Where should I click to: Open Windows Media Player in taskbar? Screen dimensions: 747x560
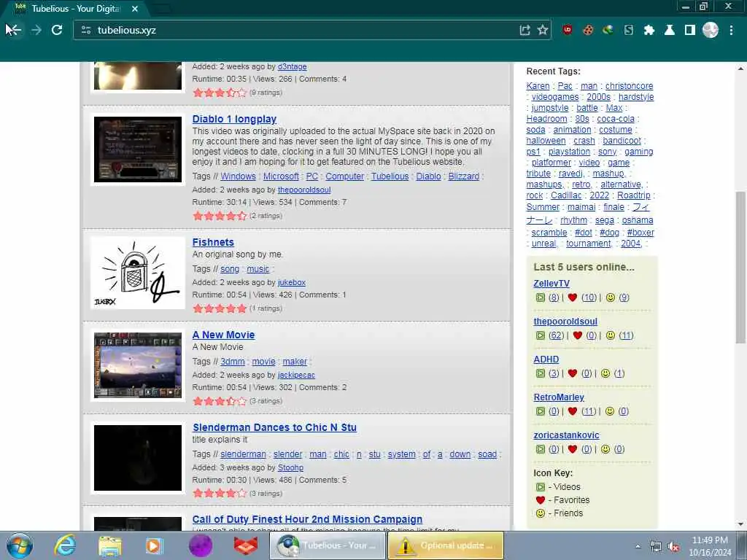pyautogui.click(x=155, y=545)
